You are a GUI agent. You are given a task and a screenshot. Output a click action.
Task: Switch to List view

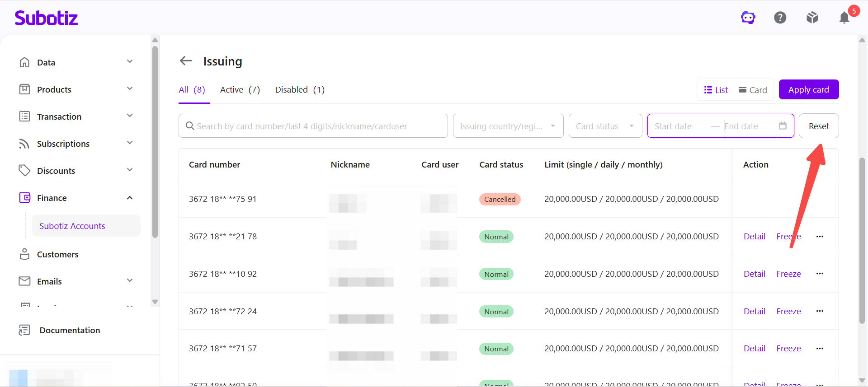(x=716, y=90)
